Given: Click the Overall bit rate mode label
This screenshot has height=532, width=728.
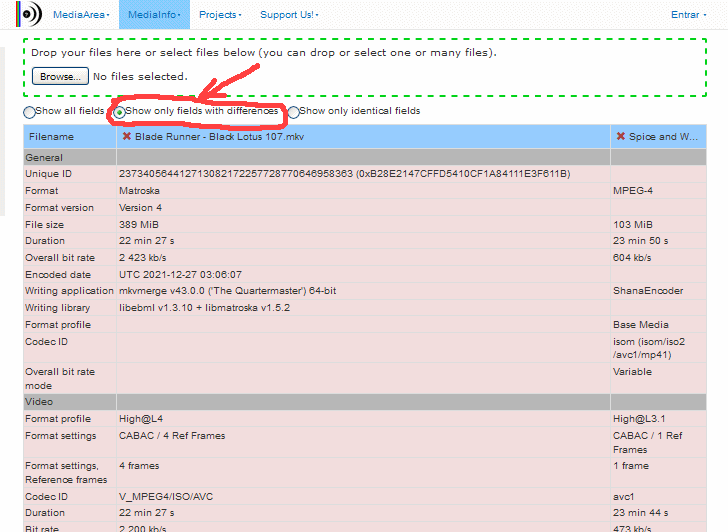Looking at the screenshot, I should 60,379.
